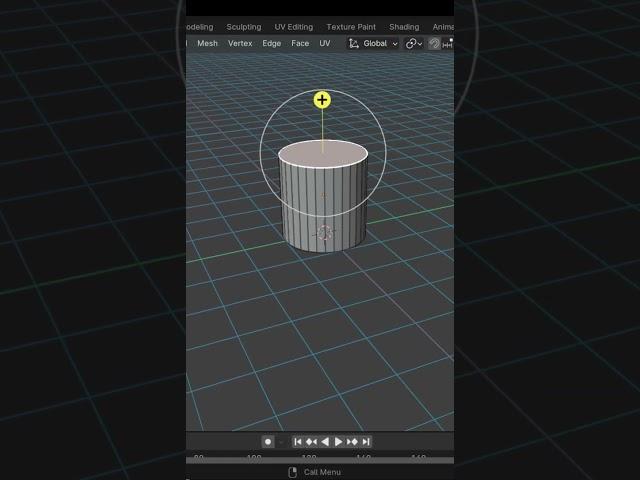Open the Edge menu
640x480 pixels.
pyautogui.click(x=271, y=43)
